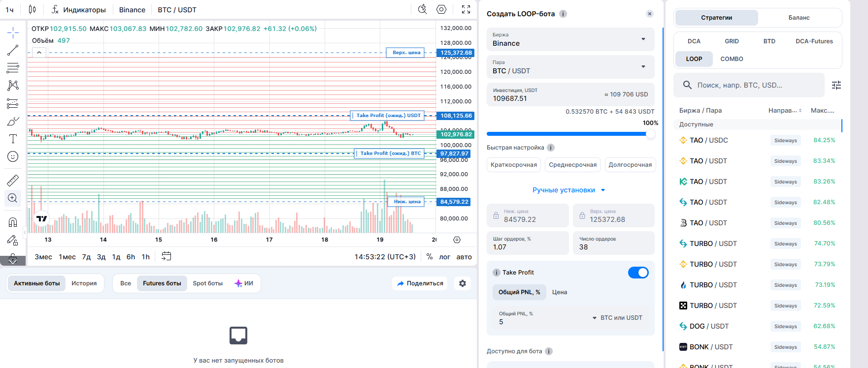Select the text annotation tool
Image resolution: width=868 pixels, height=368 pixels.
click(x=13, y=139)
